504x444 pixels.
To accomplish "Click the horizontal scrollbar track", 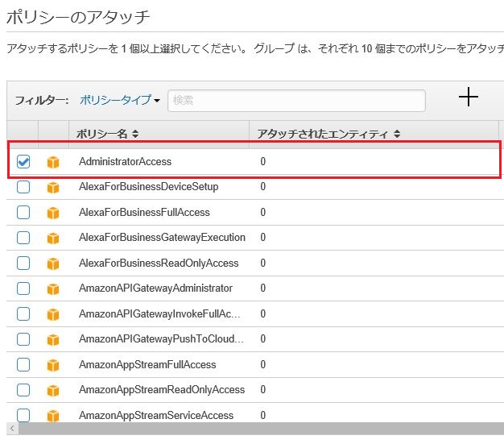I will coord(261,428).
